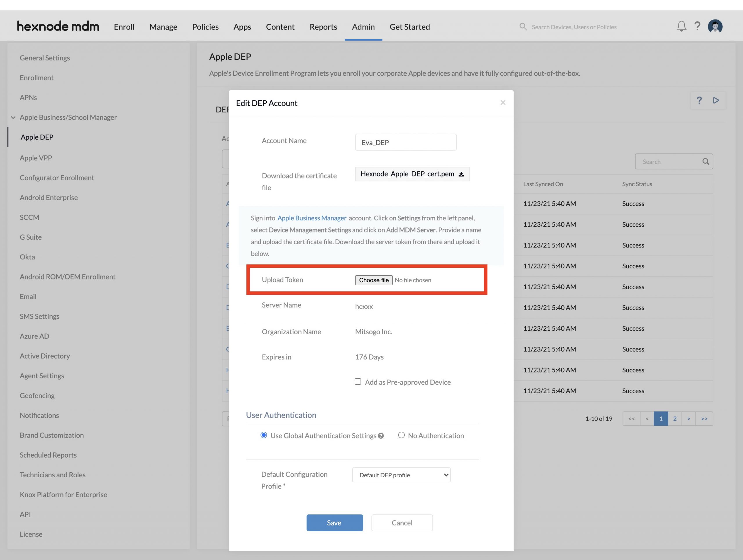Download Hexnode_Apple_DEP_cert.pem file
743x560 pixels.
(x=412, y=174)
